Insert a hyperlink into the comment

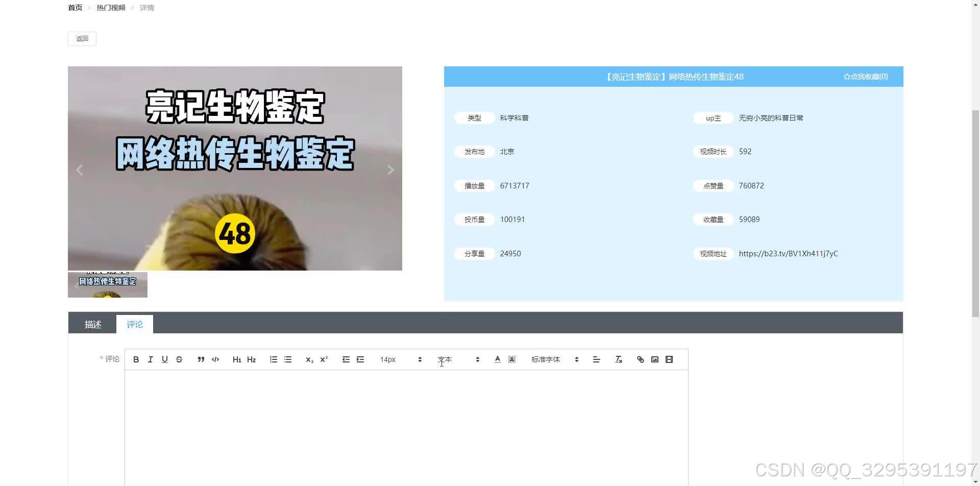[640, 359]
